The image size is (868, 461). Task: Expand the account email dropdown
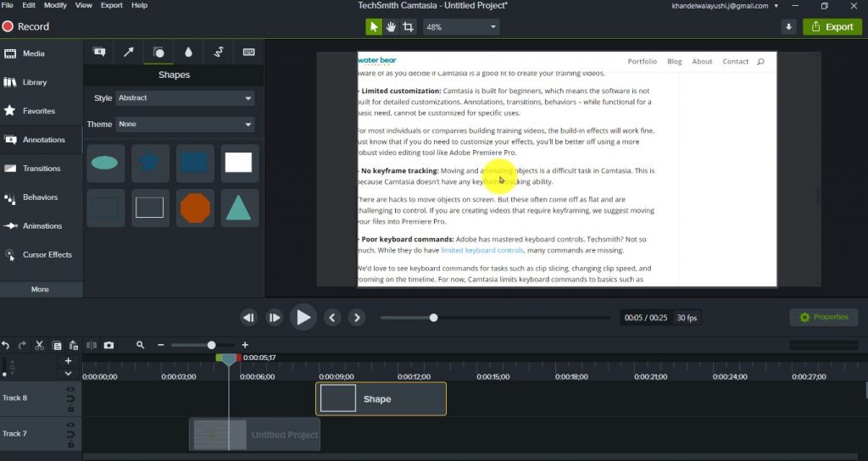click(776, 6)
